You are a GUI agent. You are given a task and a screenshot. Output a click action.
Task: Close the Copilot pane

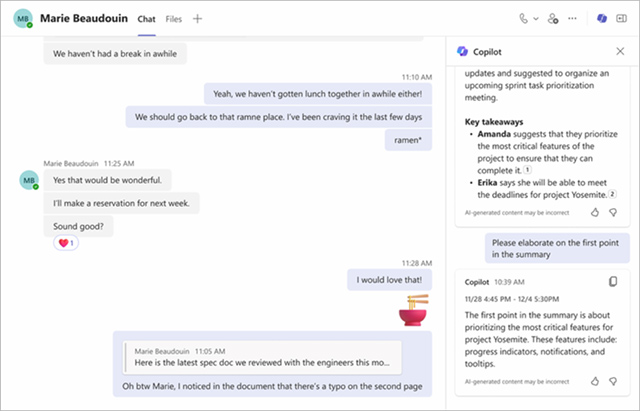(x=619, y=51)
